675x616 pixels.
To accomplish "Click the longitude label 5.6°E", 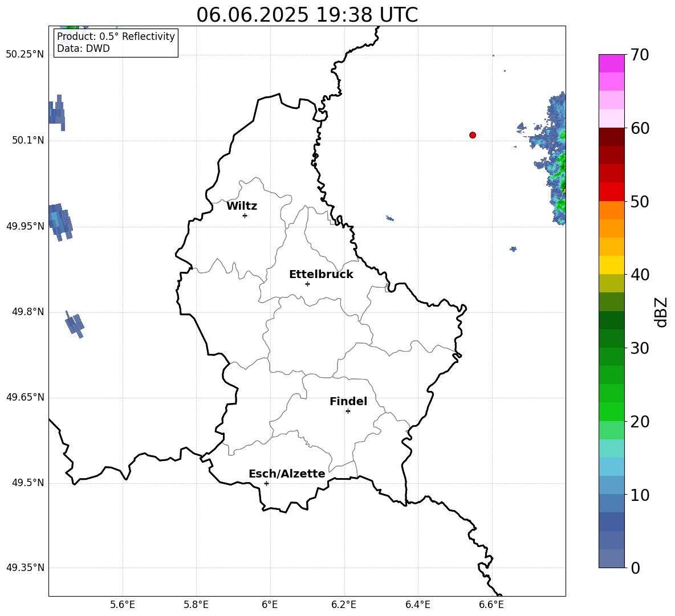I will click(123, 605).
